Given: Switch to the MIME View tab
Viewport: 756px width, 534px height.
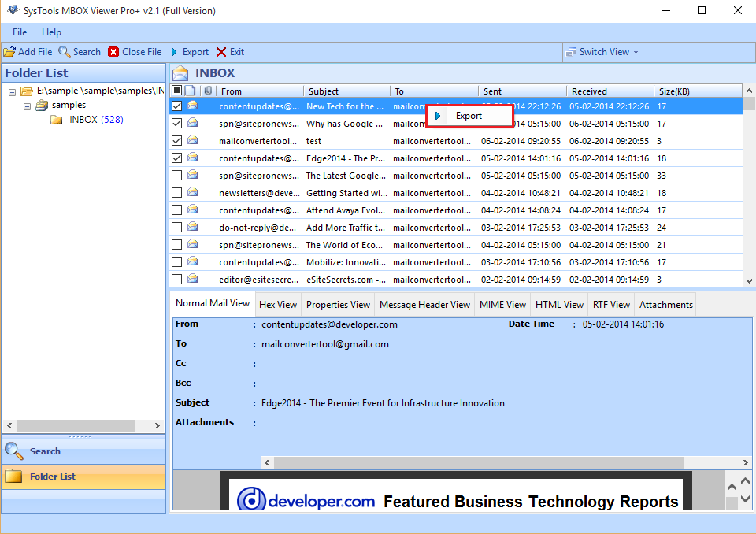Looking at the screenshot, I should click(502, 304).
